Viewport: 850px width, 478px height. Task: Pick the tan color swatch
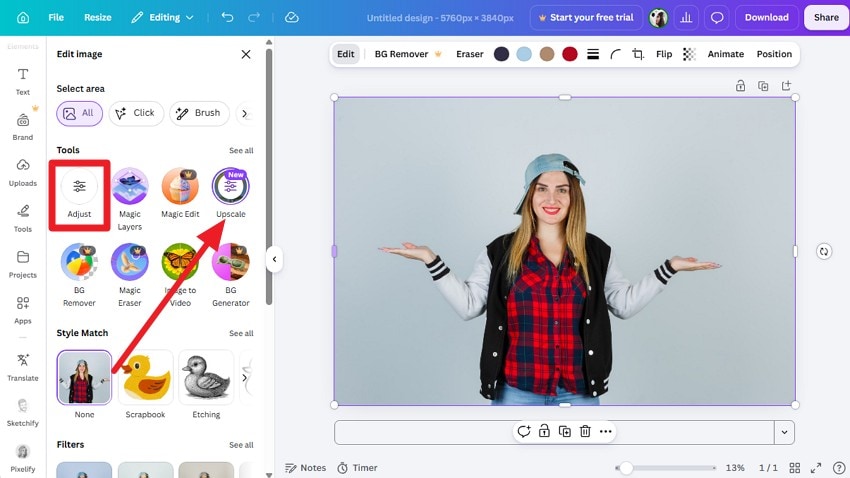click(547, 54)
